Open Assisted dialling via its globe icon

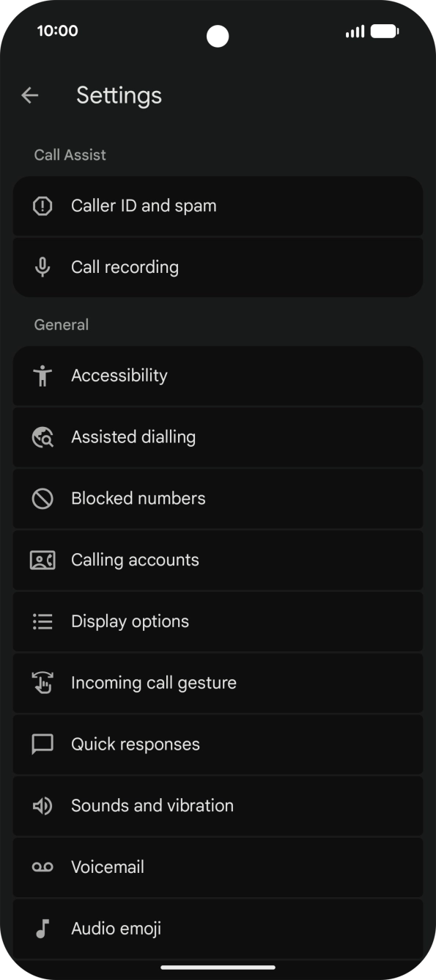point(43,437)
